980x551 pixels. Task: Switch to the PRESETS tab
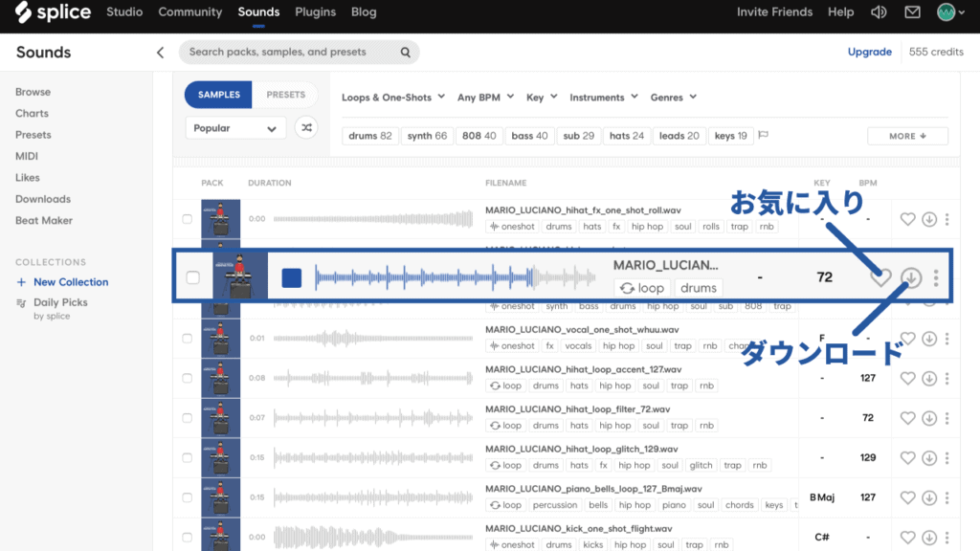pyautogui.click(x=286, y=95)
